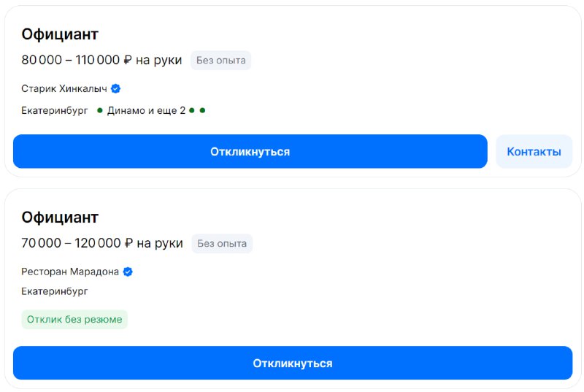Click the verified badge next to Старик Хинкалыч
Viewport: 584px width, 392px height.
(116, 88)
